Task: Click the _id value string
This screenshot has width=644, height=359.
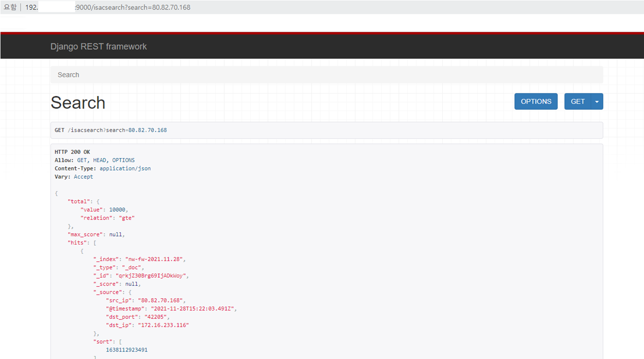Action: point(151,275)
